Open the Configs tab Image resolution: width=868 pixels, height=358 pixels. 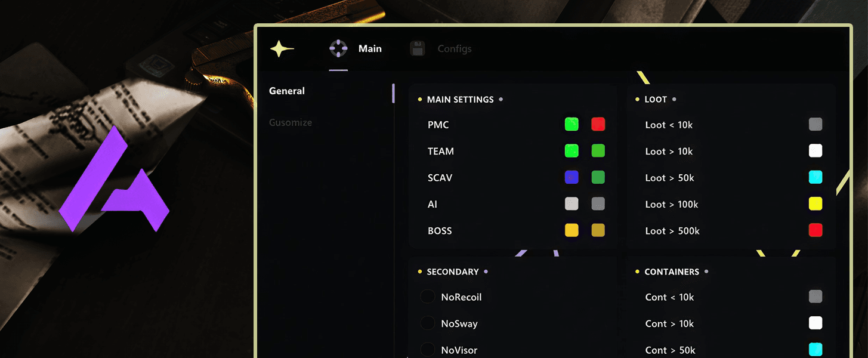(x=454, y=49)
